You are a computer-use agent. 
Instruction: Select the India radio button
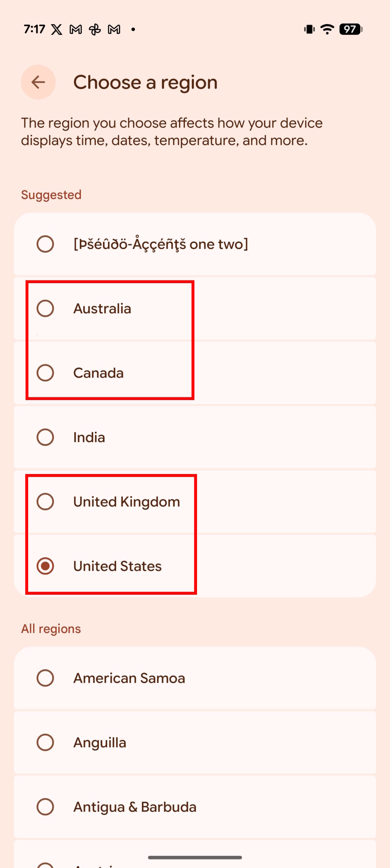45,437
